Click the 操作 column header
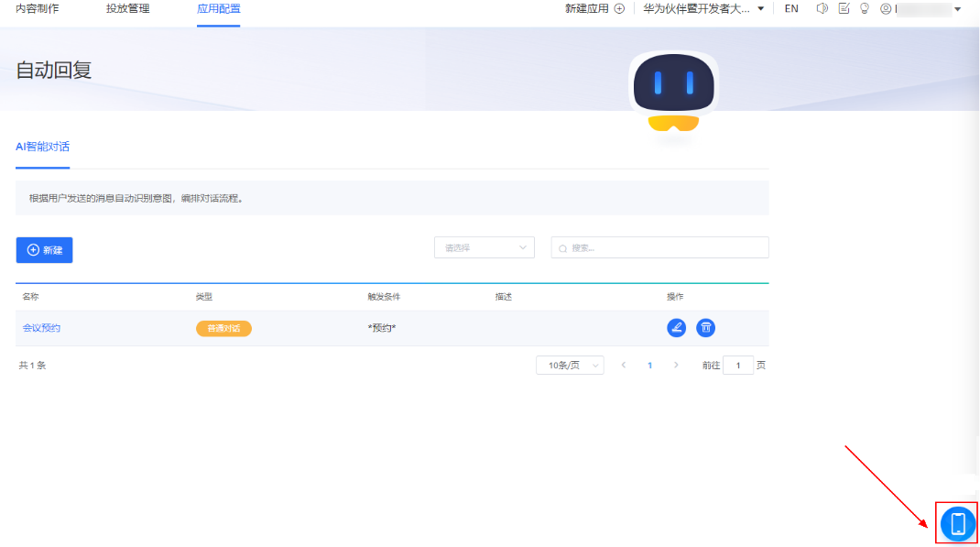 tap(675, 297)
